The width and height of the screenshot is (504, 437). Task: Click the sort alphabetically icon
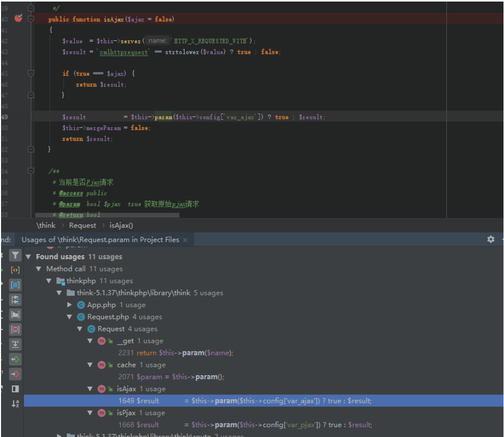[15, 404]
